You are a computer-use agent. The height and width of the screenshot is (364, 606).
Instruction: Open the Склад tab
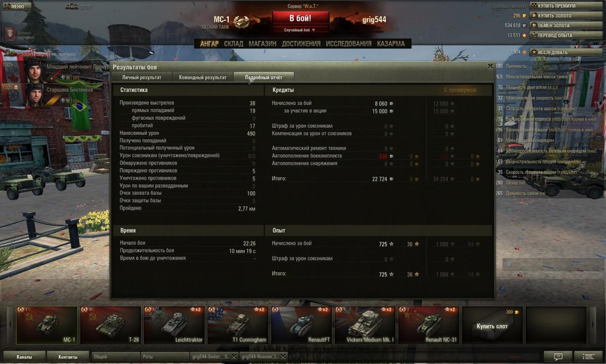pyautogui.click(x=233, y=44)
